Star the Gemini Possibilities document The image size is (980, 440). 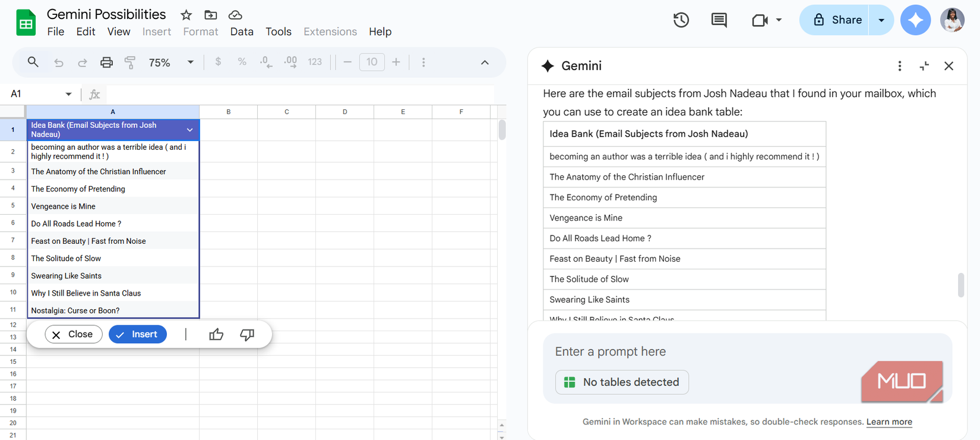(x=186, y=15)
